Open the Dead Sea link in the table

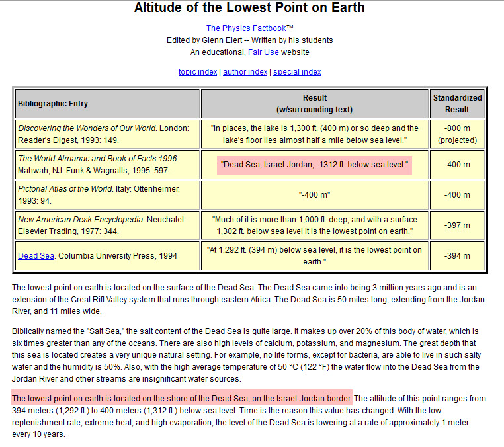coord(36,256)
